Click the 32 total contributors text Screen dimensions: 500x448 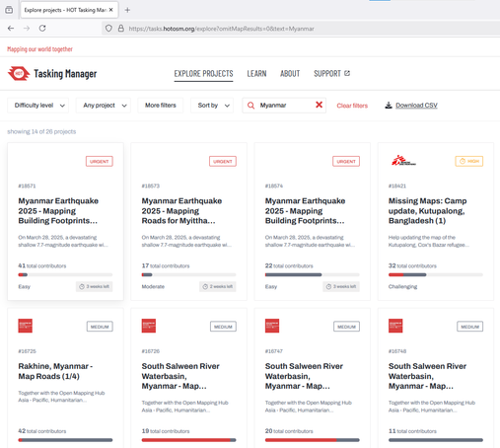pyautogui.click(x=412, y=265)
